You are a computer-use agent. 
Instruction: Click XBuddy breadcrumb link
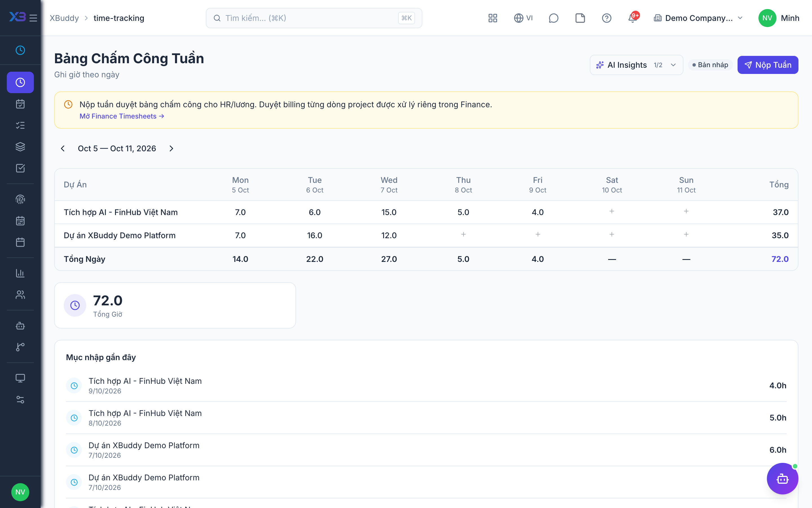tap(64, 18)
